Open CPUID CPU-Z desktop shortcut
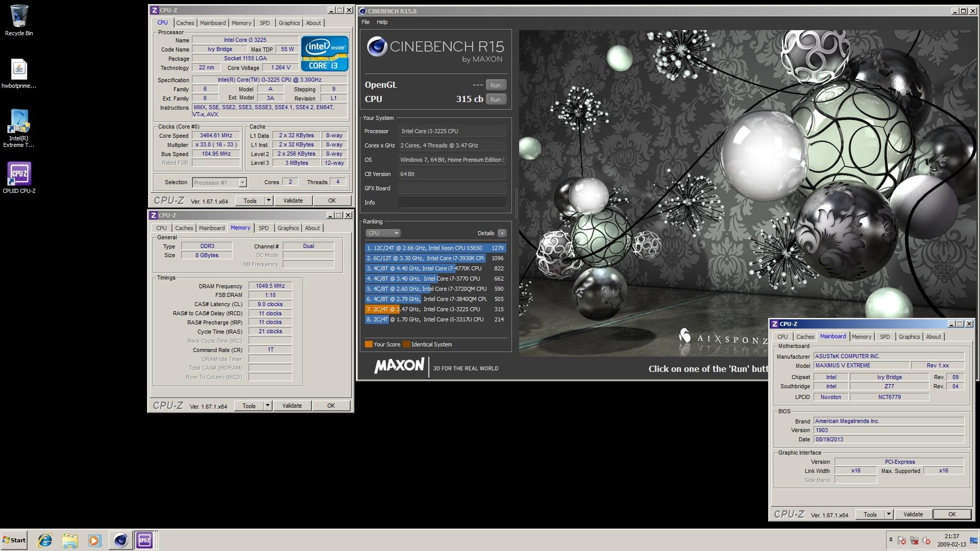This screenshot has height=551, width=980. [x=19, y=178]
